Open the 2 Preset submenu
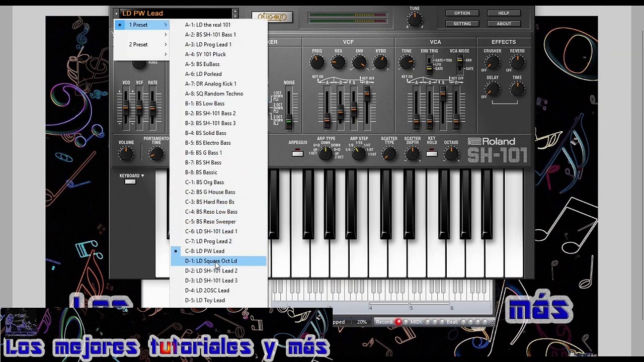 tap(142, 45)
